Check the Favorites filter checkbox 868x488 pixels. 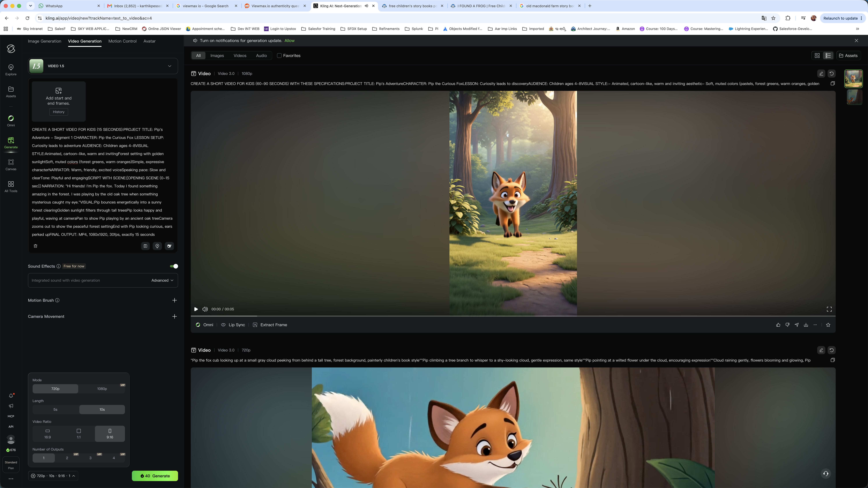pyautogui.click(x=279, y=56)
